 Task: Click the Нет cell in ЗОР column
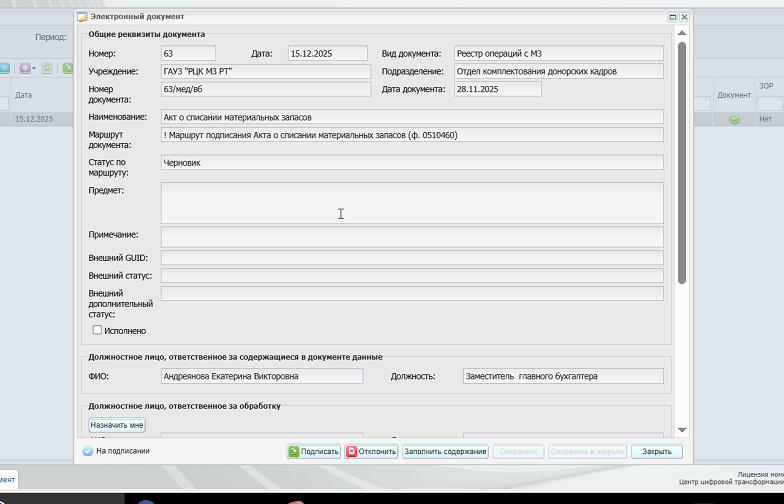tap(766, 119)
